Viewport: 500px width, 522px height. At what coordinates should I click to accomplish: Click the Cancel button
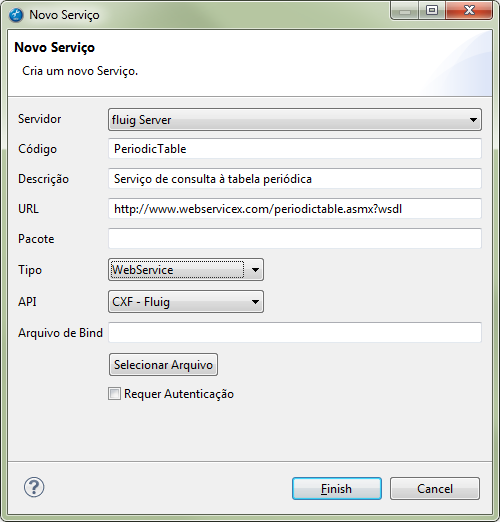coord(435,489)
